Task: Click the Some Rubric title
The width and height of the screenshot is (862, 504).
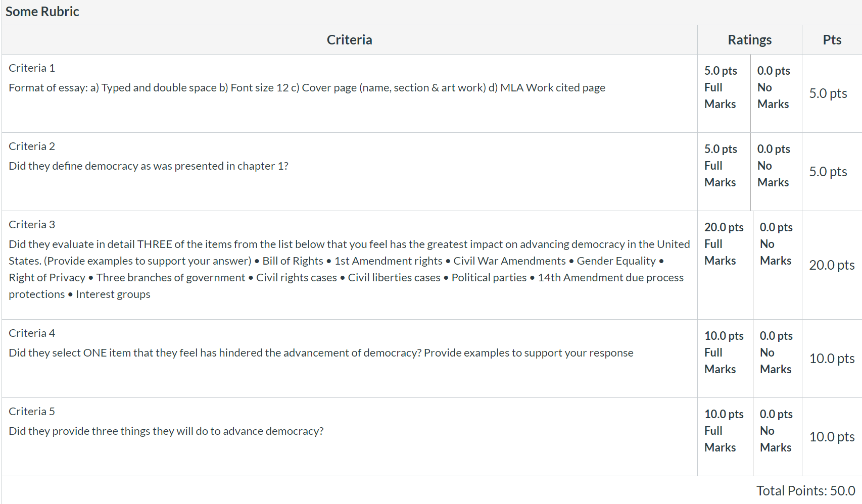Action: pyautogui.click(x=42, y=12)
